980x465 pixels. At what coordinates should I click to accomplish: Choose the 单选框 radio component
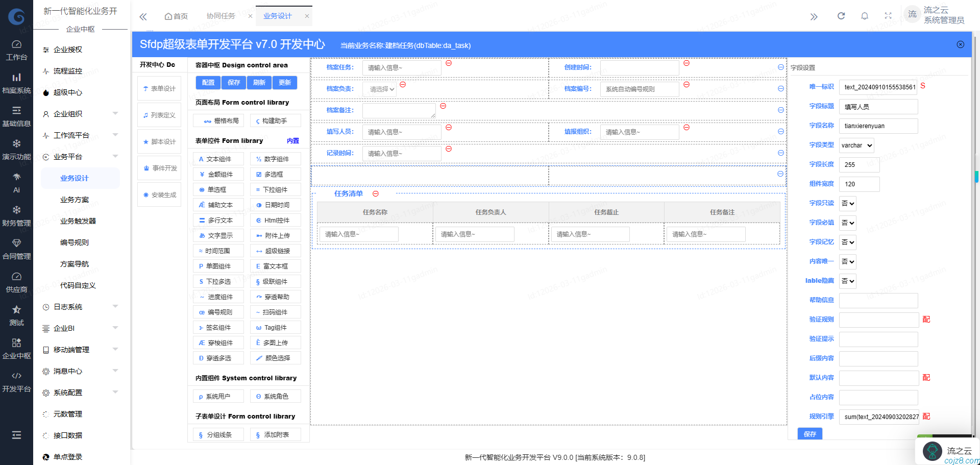point(218,190)
